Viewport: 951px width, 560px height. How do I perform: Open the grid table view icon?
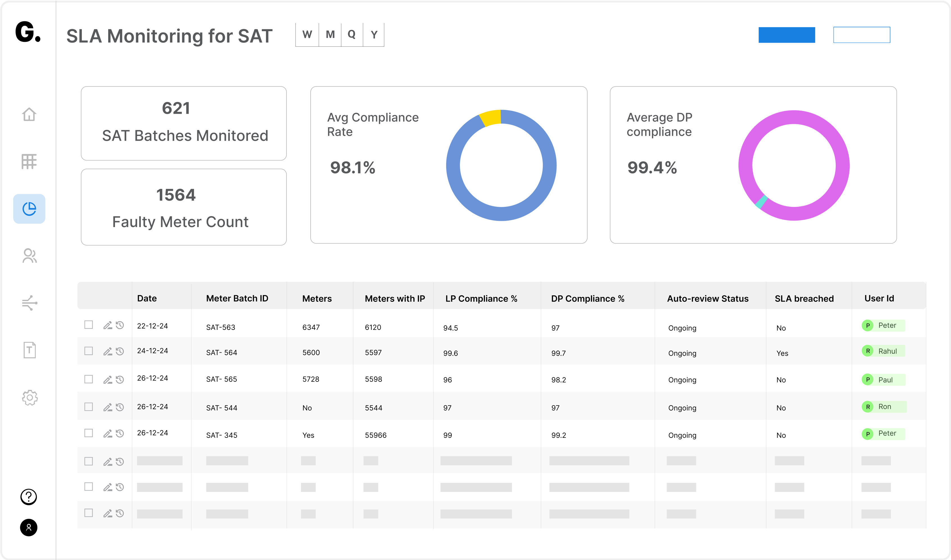29,162
